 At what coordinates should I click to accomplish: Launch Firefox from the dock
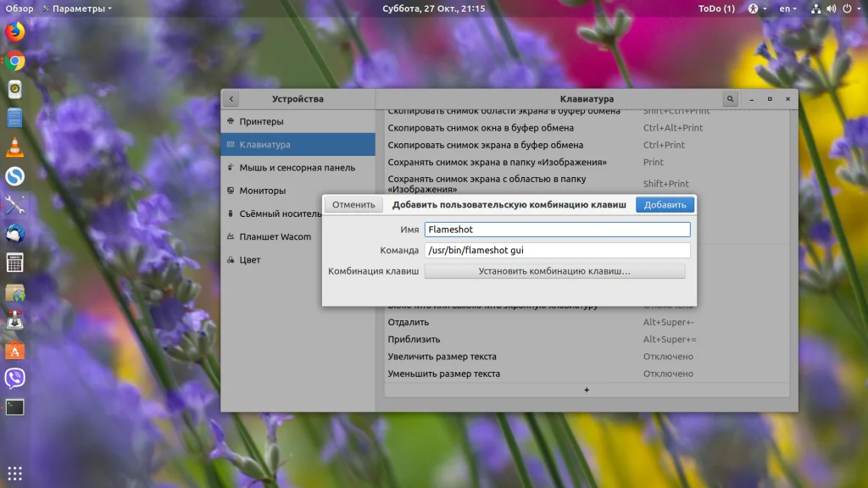tap(14, 32)
